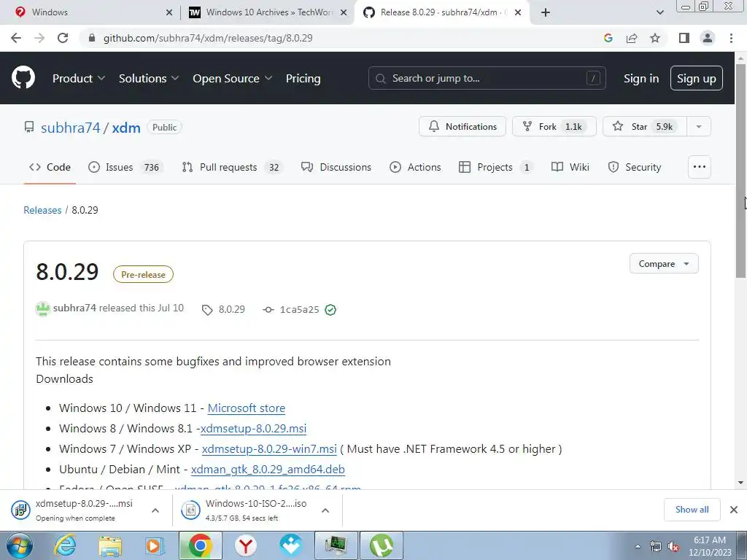Launch Internet Explorer from taskbar
The width and height of the screenshot is (747, 560).
click(65, 545)
